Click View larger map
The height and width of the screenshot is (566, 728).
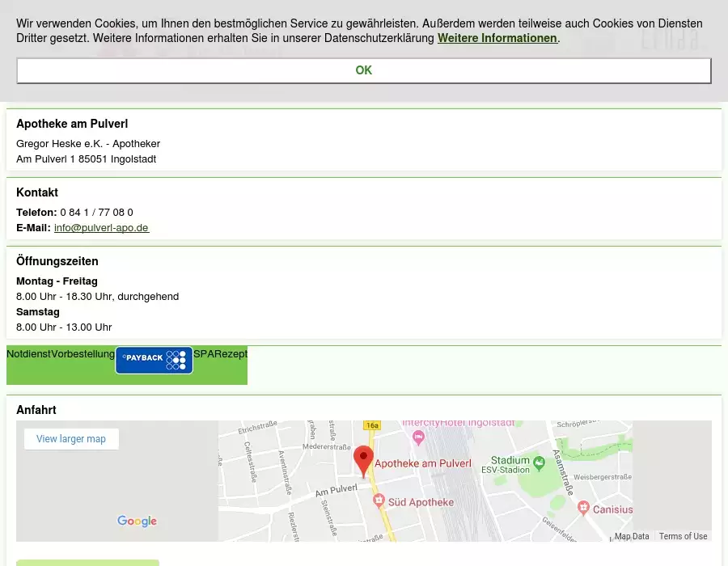click(x=71, y=439)
